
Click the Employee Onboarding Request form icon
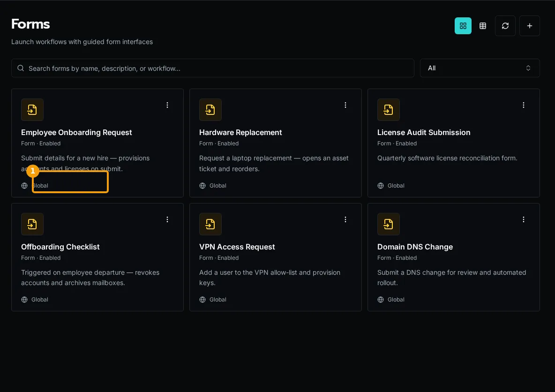(x=32, y=110)
